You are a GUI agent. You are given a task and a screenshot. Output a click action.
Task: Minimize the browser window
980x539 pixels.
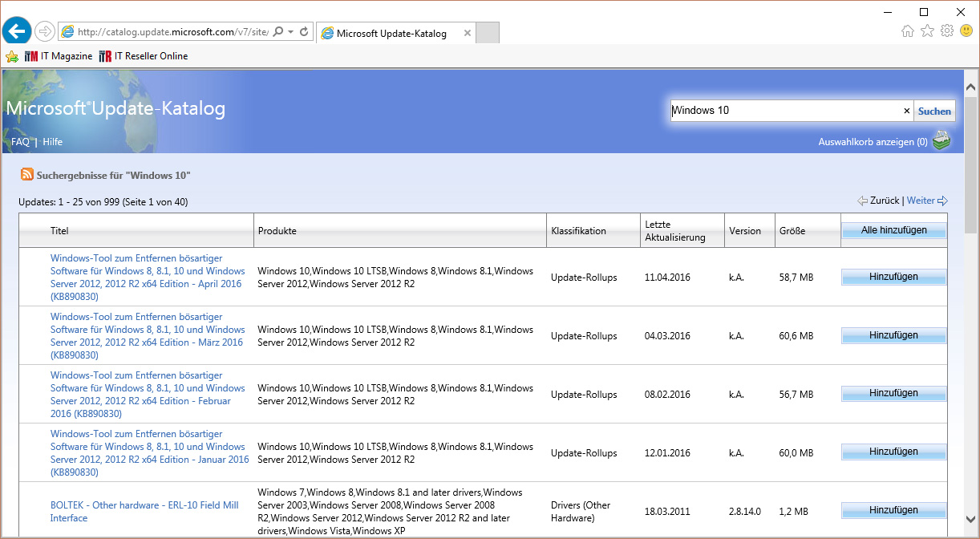(887, 11)
